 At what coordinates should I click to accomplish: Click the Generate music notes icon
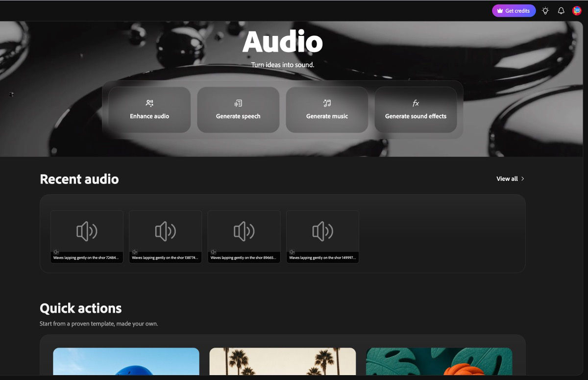pyautogui.click(x=327, y=103)
